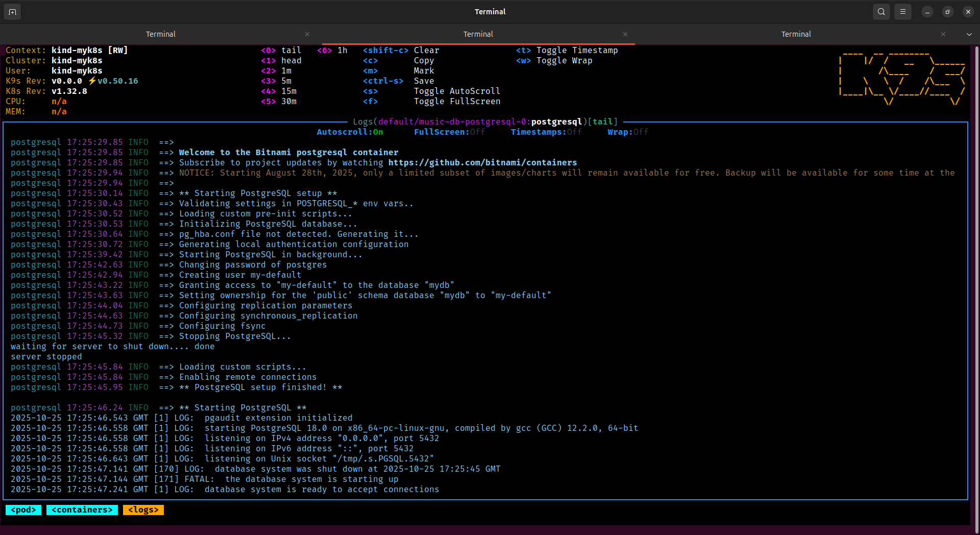The width and height of the screenshot is (980, 535).
Task: Click the 'database system is ready to accept connections' line
Action: (225, 490)
